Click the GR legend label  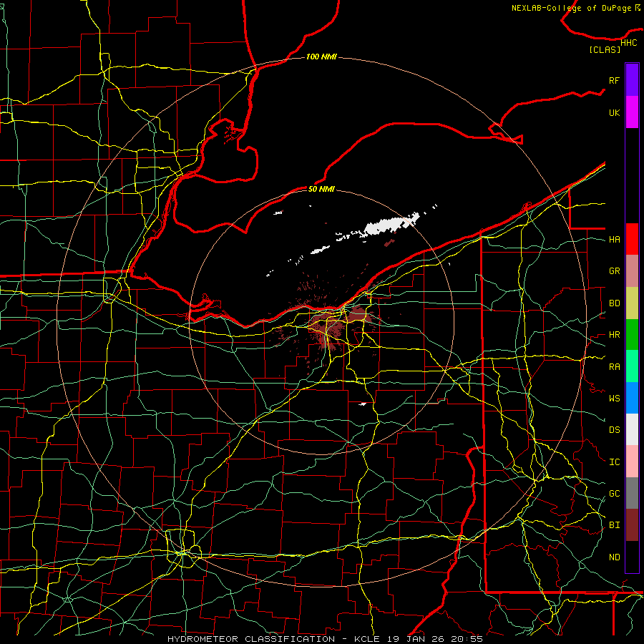[614, 271]
